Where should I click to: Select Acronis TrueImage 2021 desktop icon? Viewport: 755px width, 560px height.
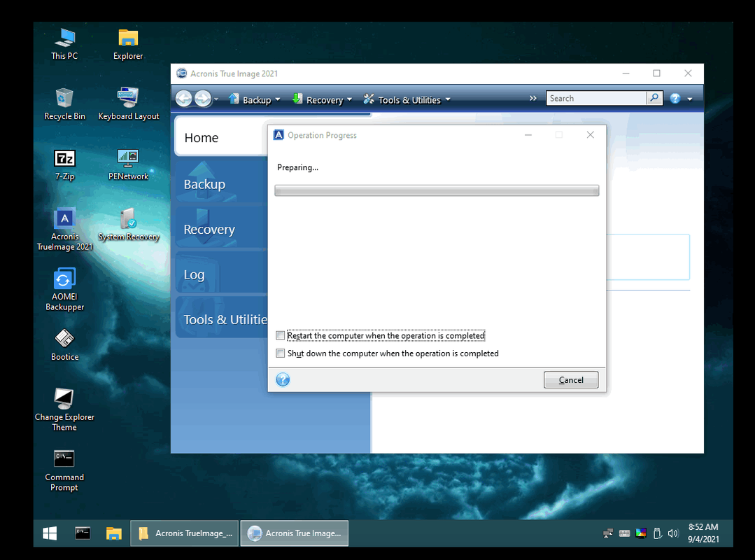pos(64,229)
